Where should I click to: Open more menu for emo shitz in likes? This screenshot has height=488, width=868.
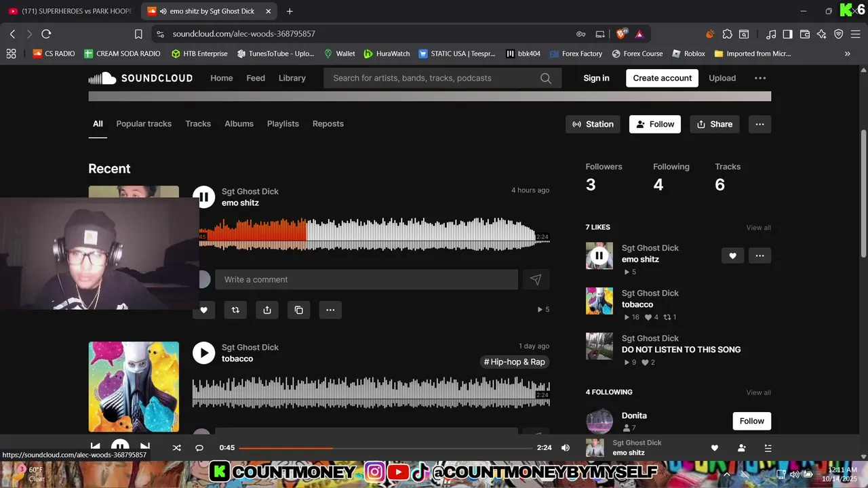click(x=759, y=256)
